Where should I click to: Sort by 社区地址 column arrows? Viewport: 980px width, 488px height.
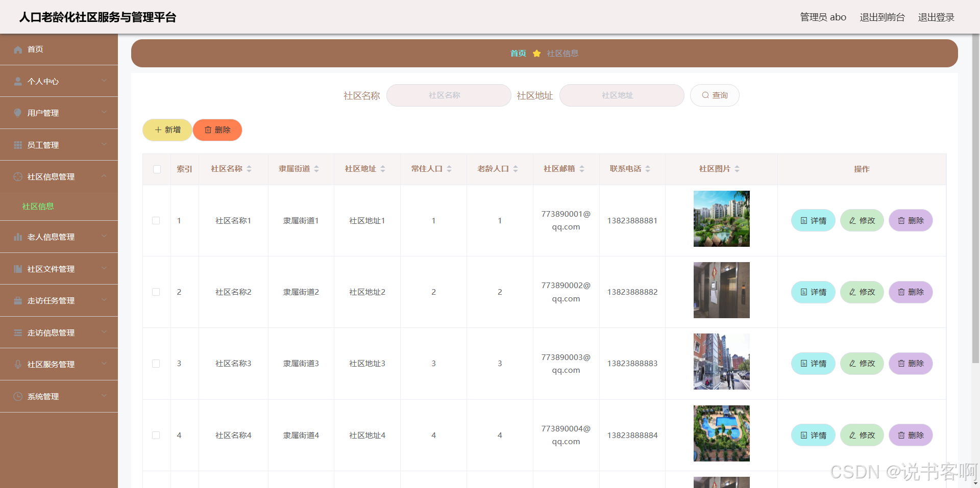click(383, 169)
